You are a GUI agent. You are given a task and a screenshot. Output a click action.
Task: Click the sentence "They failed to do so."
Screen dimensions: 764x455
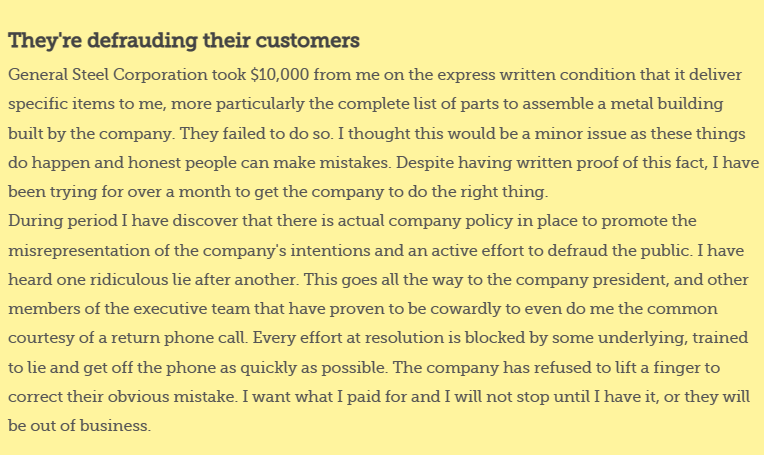point(257,133)
